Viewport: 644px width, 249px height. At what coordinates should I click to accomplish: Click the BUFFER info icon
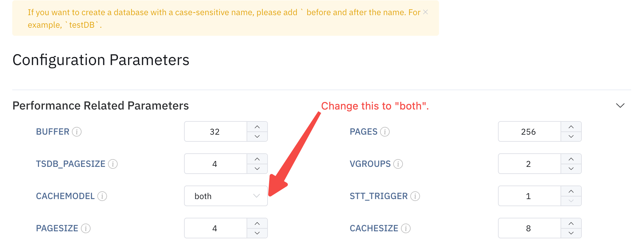[x=77, y=132]
